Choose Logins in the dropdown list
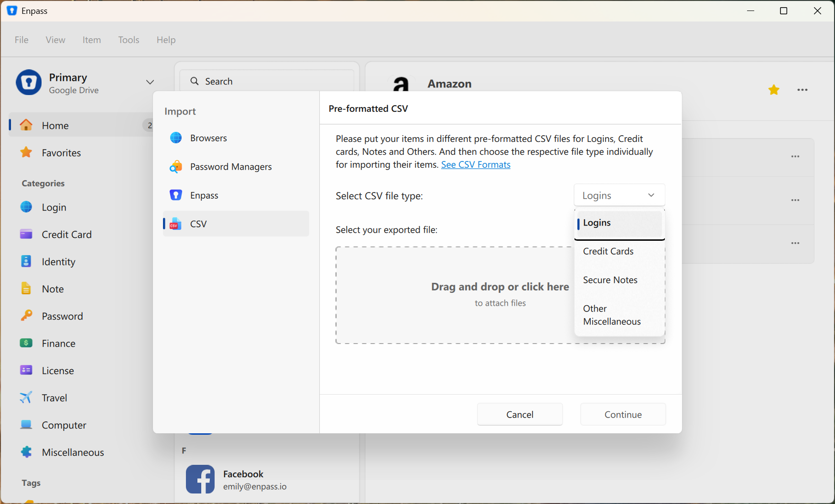Screen dimensions: 835x504 pos(619,223)
